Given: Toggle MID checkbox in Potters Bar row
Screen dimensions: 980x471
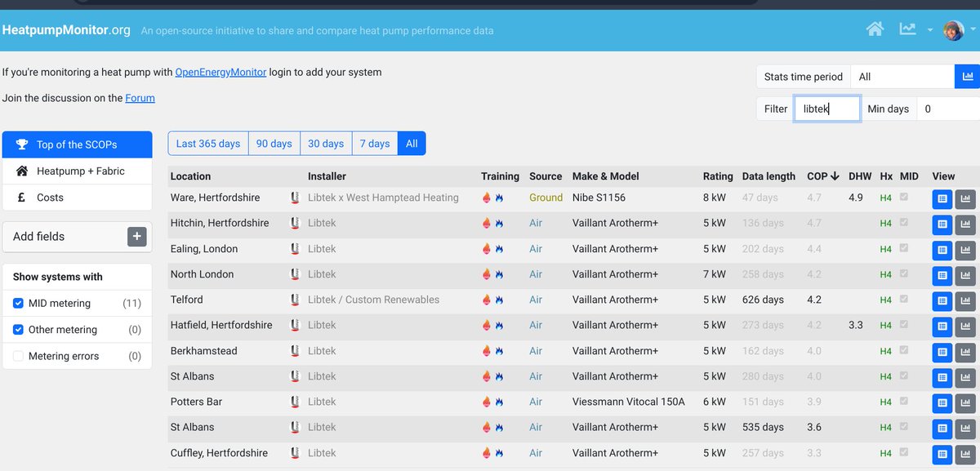Looking at the screenshot, I should coord(903,402).
